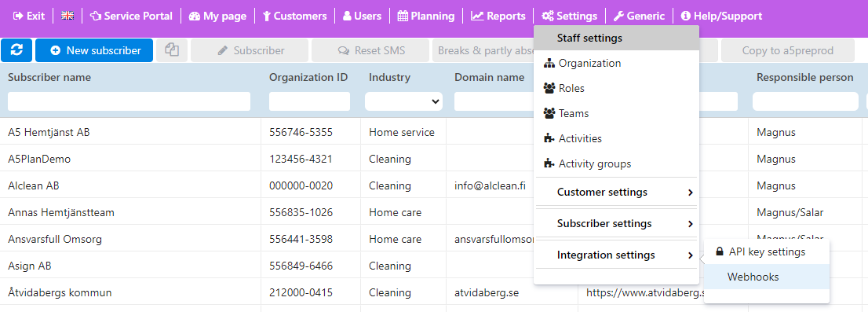Image resolution: width=868 pixels, height=312 pixels.
Task: Click the atvidaberg.se domain cell
Action: point(487,292)
